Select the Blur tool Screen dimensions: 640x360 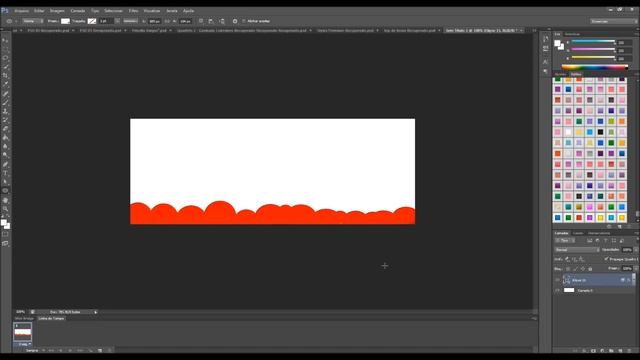point(5,146)
